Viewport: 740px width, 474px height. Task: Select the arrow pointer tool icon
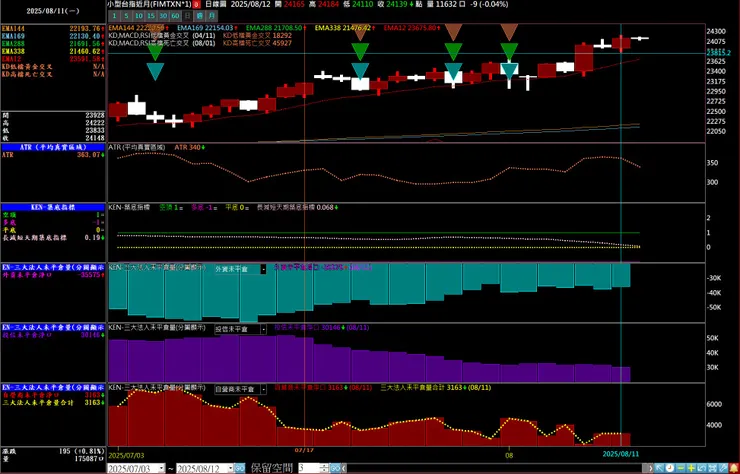point(659,468)
